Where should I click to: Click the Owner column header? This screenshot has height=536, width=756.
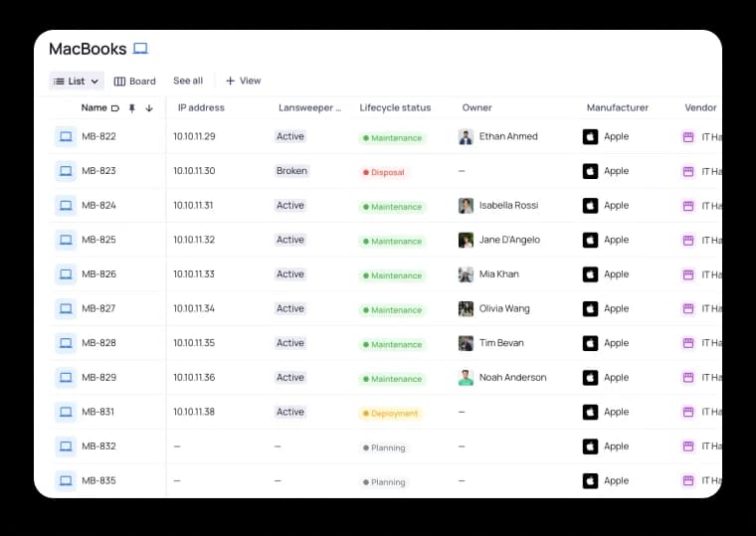(476, 107)
